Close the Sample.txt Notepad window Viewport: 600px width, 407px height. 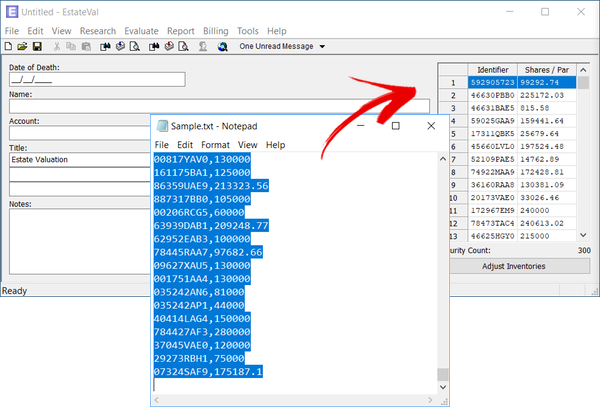tap(431, 126)
